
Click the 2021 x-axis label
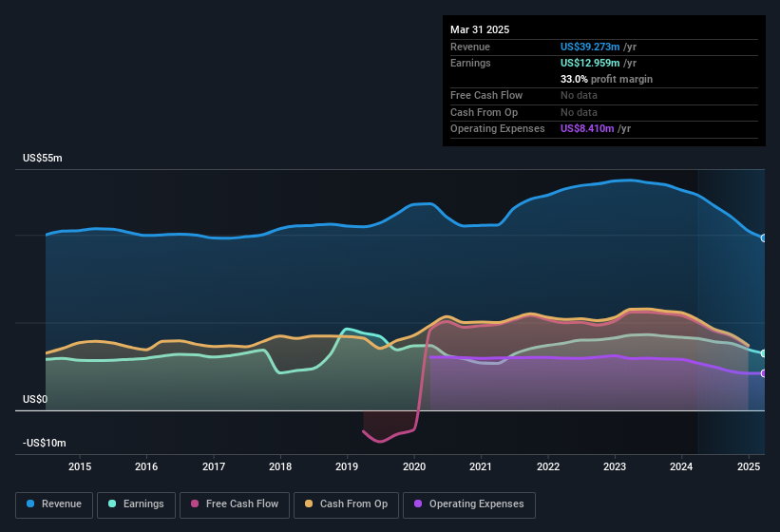coord(481,466)
